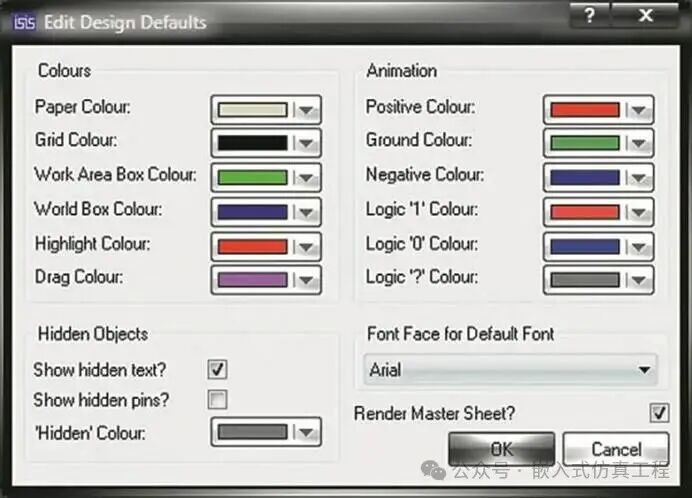This screenshot has width=692, height=498.
Task: Expand the Ground Colour dropdown arrow
Action: (639, 143)
